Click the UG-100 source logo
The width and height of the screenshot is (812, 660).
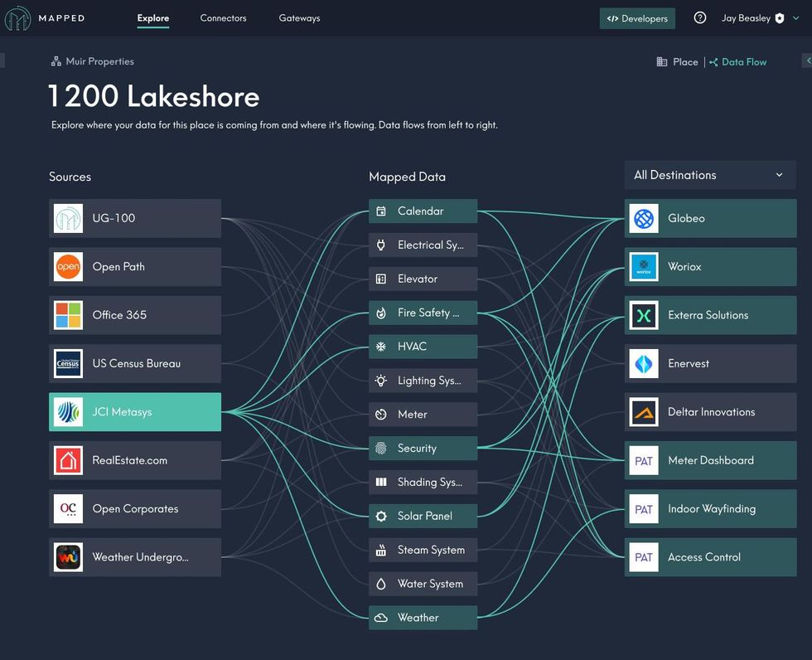(x=68, y=218)
